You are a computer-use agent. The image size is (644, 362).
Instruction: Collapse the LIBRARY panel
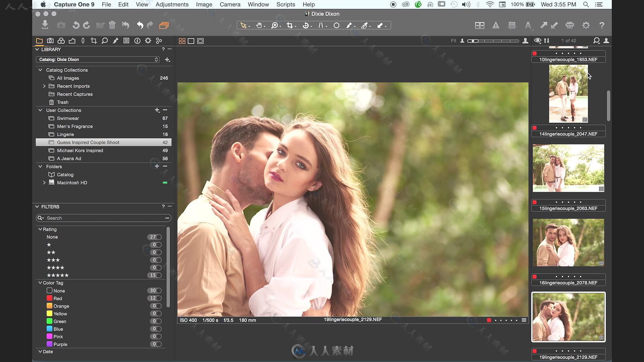pos(37,49)
